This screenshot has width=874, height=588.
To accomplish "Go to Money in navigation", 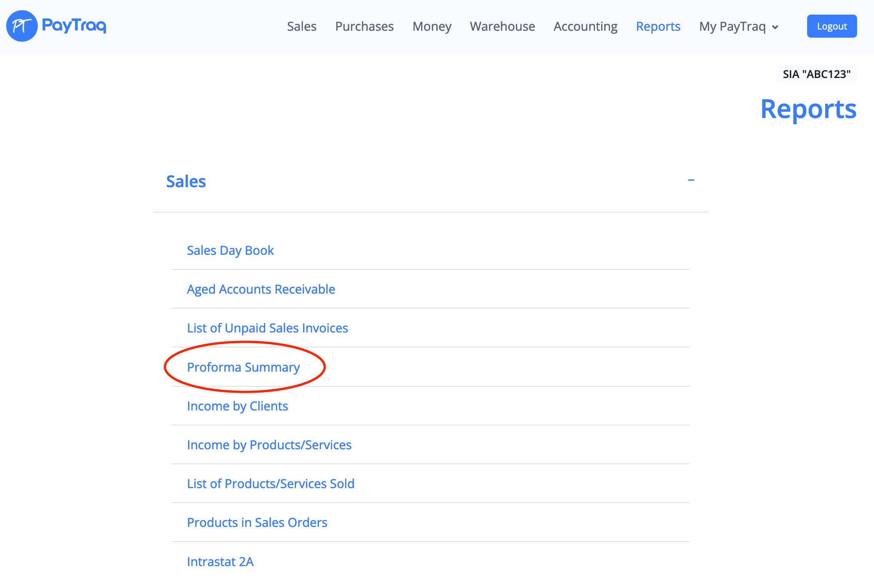I will (432, 27).
